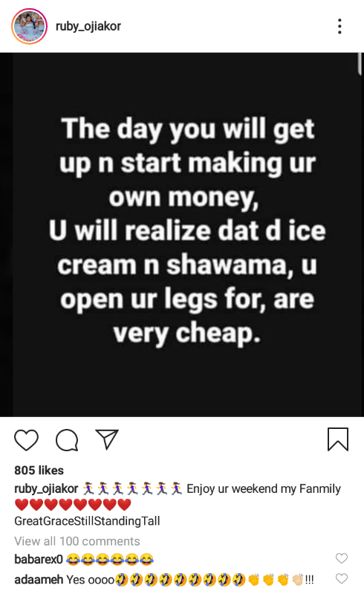
Task: Open the 805 likes list
Action: (39, 470)
